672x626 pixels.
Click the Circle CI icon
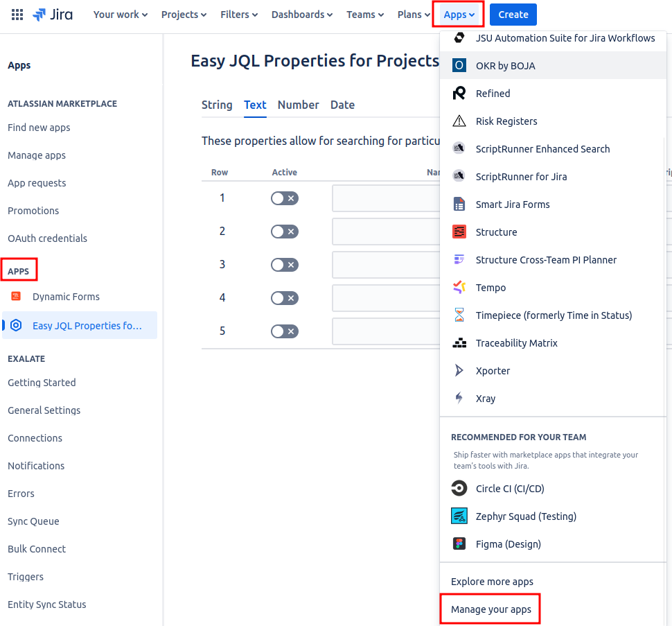[x=459, y=489]
